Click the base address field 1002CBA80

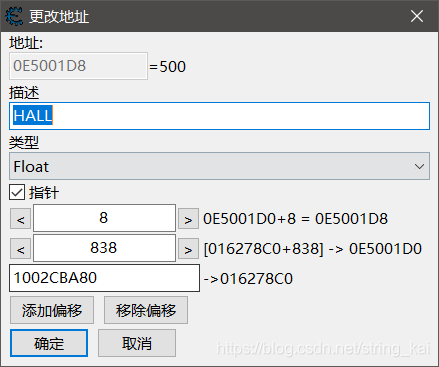pyautogui.click(x=104, y=278)
